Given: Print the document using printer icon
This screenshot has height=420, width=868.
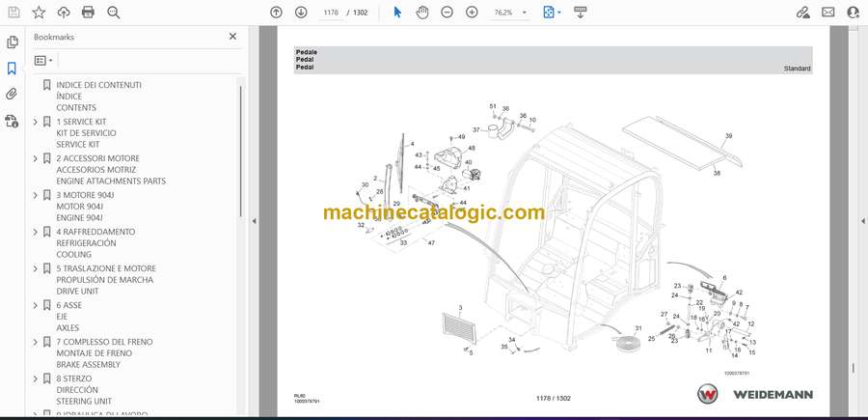Looking at the screenshot, I should [x=89, y=13].
